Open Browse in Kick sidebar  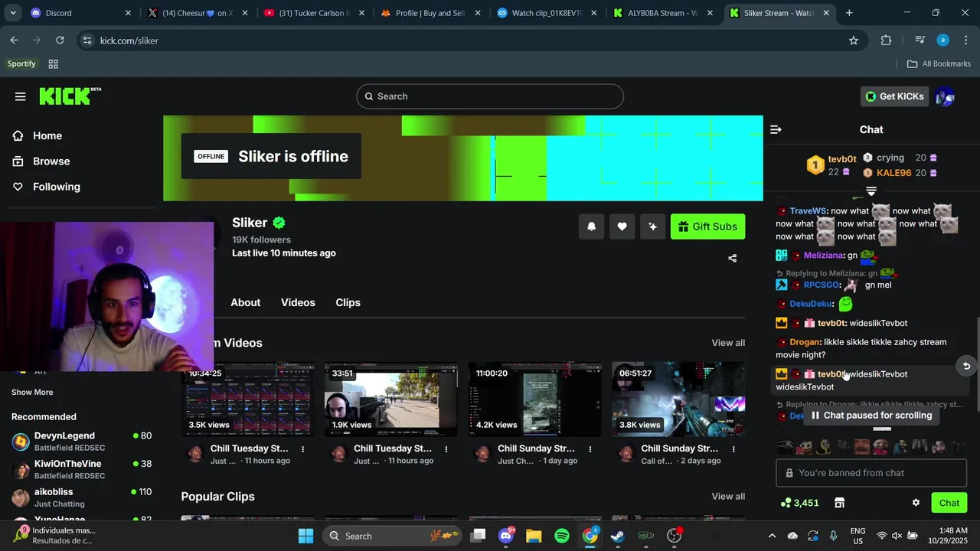[x=51, y=161]
